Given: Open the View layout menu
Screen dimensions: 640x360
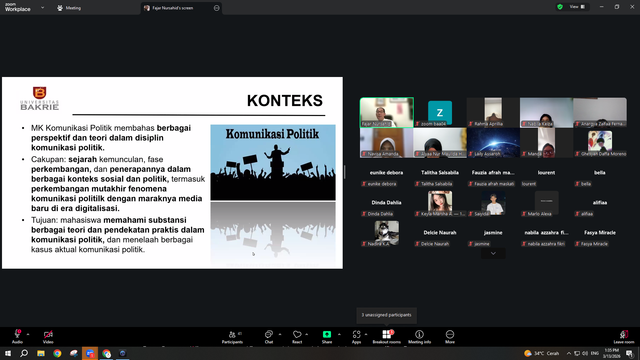Looking at the screenshot, I should click(x=577, y=7).
